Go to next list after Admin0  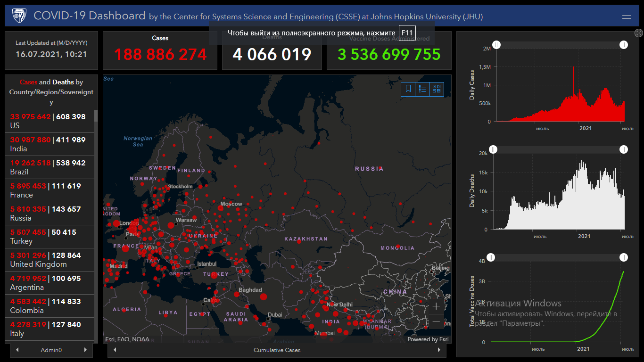85,350
